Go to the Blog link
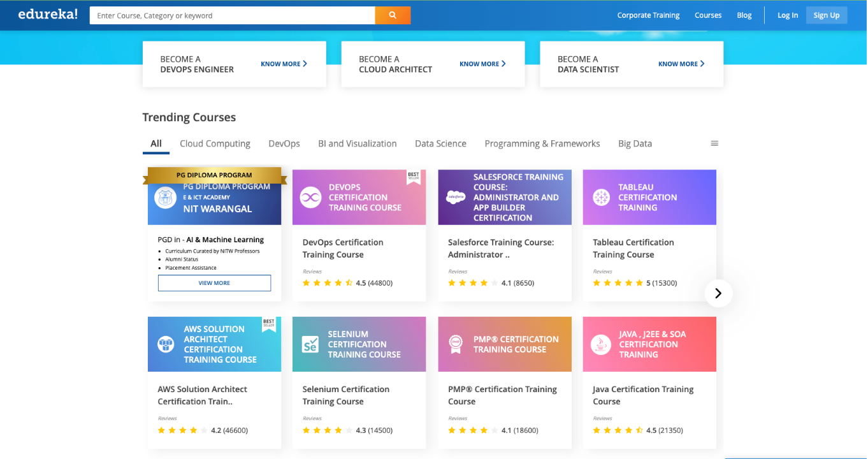This screenshot has height=459, width=868. 744,15
